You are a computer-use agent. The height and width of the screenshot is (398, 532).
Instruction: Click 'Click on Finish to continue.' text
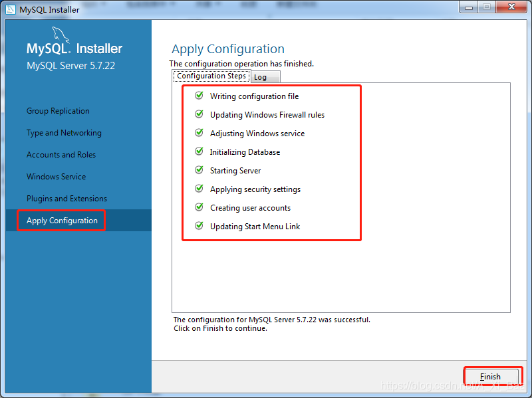[x=220, y=328]
